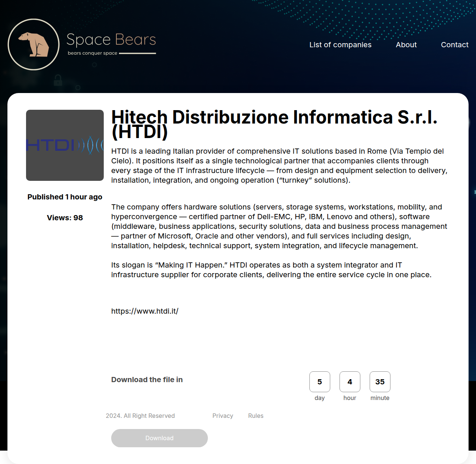This screenshot has height=464, width=476.
Task: Open the List of companies menu item
Action: [x=340, y=45]
